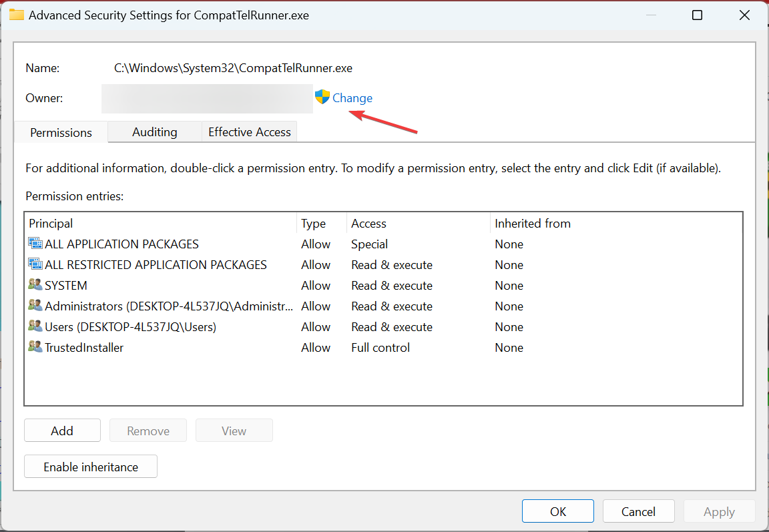Click ALL APPLICATION PACKAGES principal icon

tap(35, 244)
